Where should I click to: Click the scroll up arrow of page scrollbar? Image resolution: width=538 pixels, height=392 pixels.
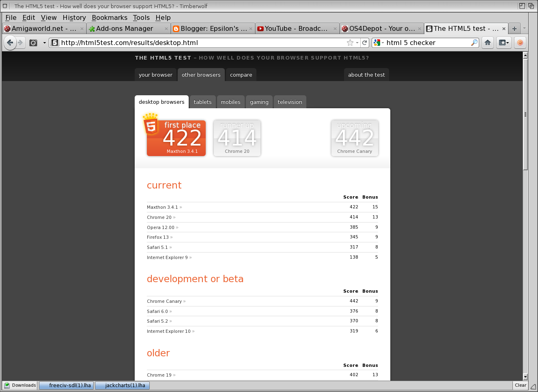(525, 56)
